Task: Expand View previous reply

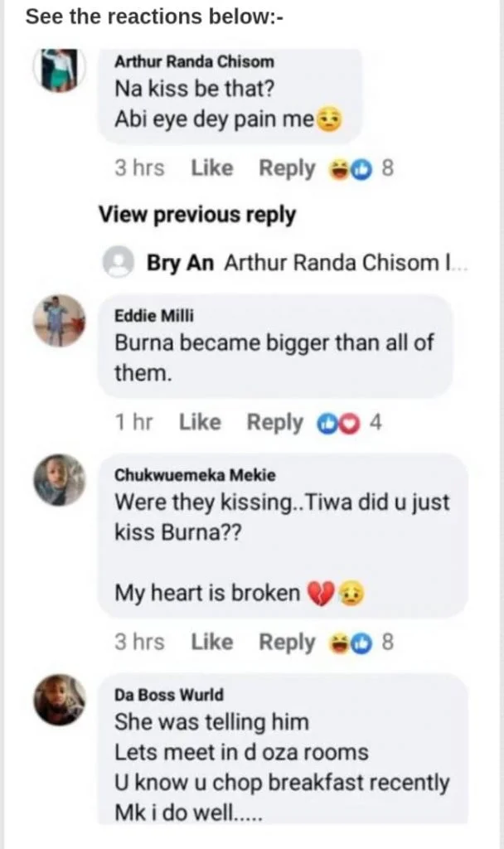Action: click(197, 215)
